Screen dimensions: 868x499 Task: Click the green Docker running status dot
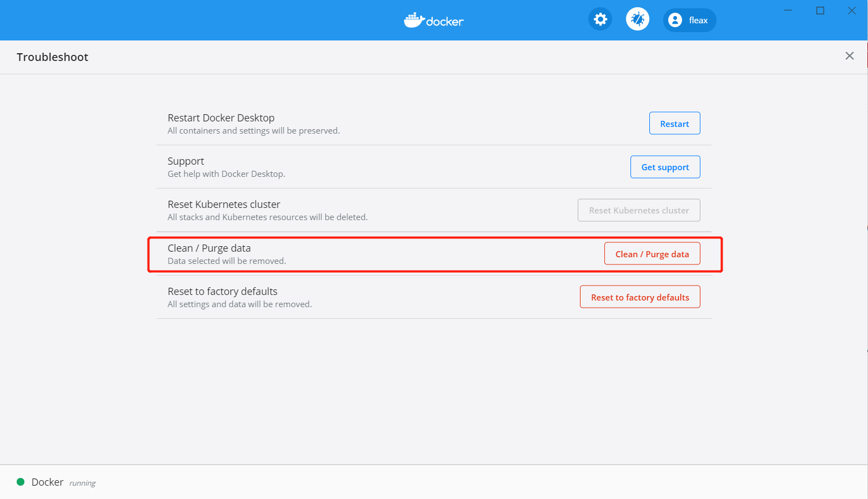(x=21, y=482)
